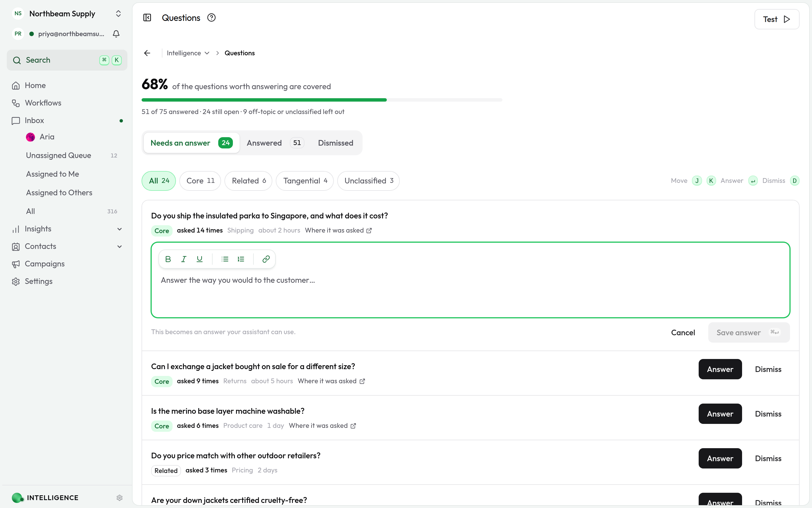Apply underline formatting in answer editor
This screenshot has height=508, width=812.
coord(200,259)
